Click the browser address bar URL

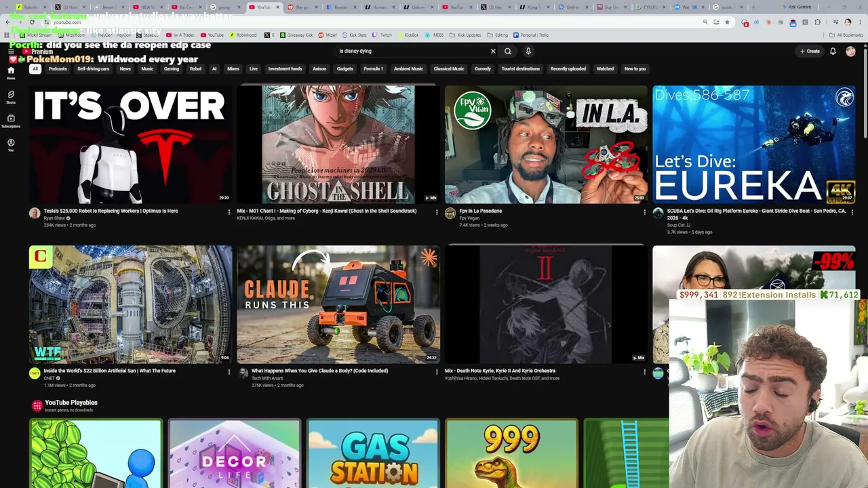(67, 22)
